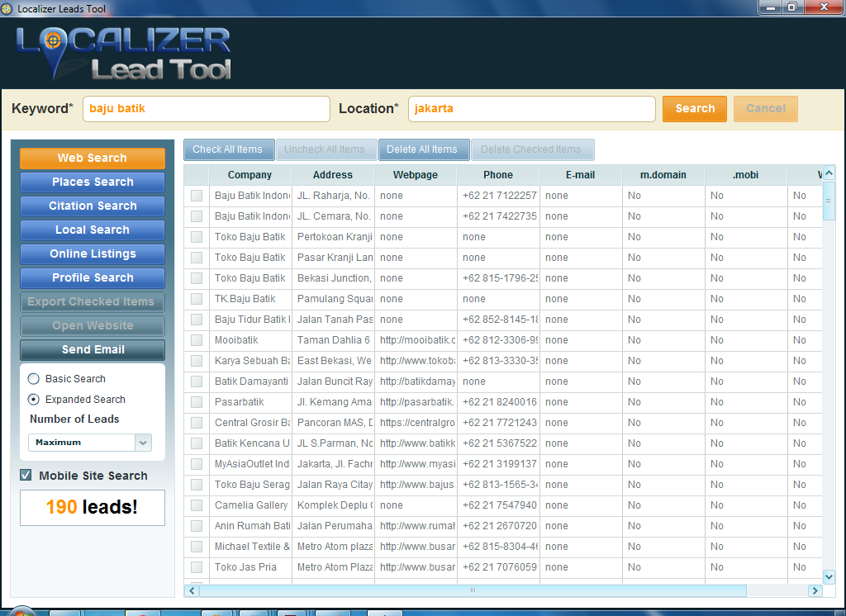Click the Toko Baju Serag company cell
Image resolution: width=846 pixels, height=616 pixels.
[250, 485]
